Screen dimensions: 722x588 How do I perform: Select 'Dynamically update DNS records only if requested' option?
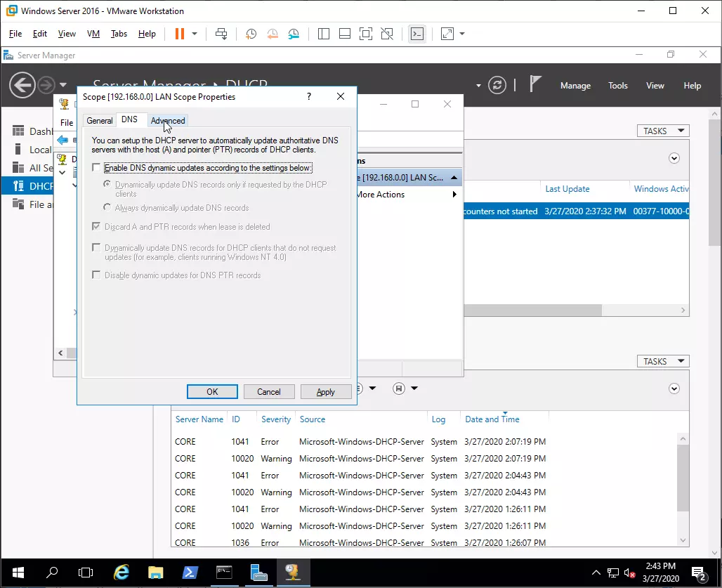point(107,184)
